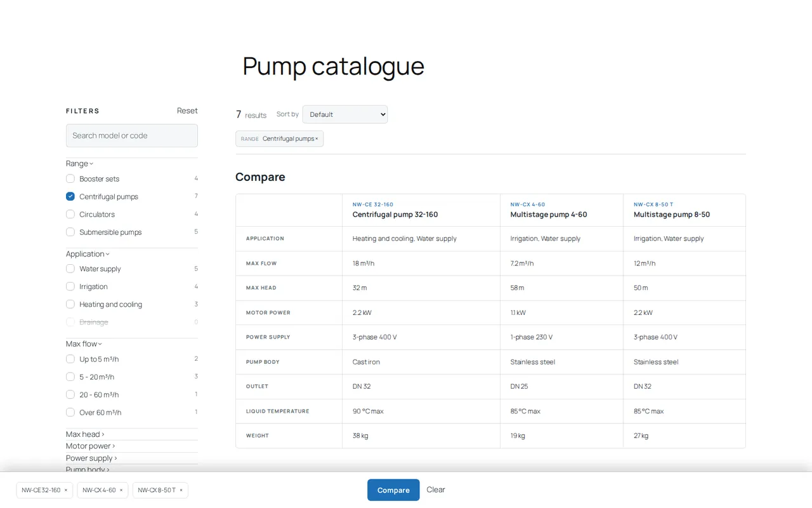Remove NW-CE 32-160 from compare tray

pyautogui.click(x=65, y=490)
